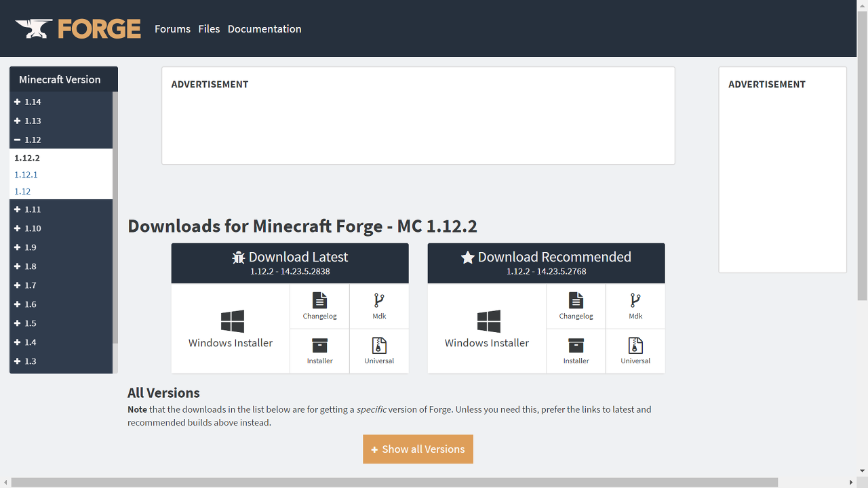Viewport: 868px width, 488px height.
Task: Open the Files menu item
Action: (x=209, y=28)
